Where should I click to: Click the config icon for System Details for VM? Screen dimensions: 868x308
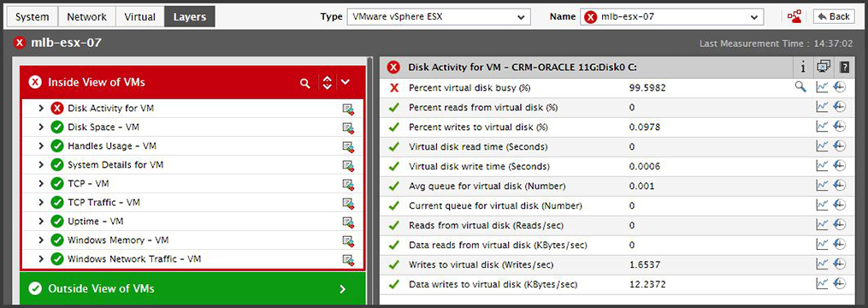[348, 166]
